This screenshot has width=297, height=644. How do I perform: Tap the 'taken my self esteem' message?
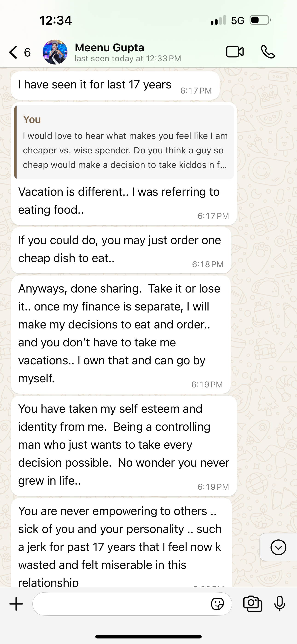coord(123,445)
